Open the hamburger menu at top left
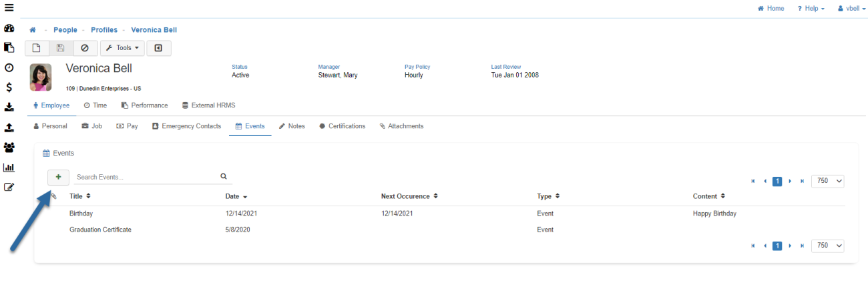Viewport: 868px width, 289px height. [x=9, y=8]
